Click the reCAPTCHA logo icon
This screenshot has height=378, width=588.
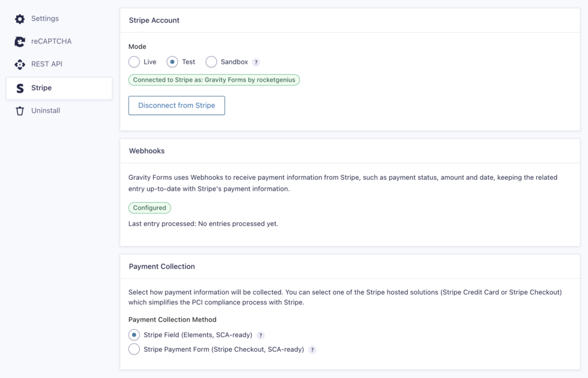point(20,41)
